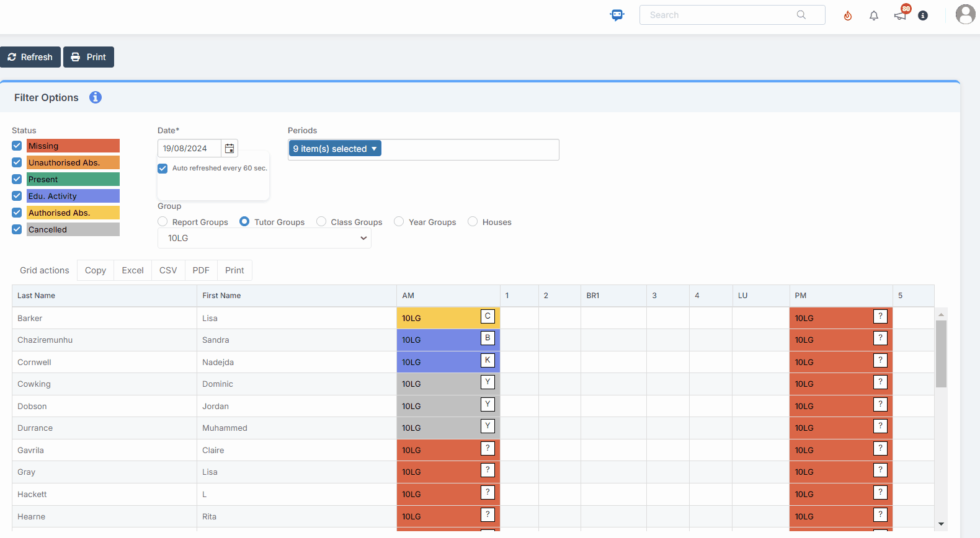Click the ? mark for Barker PM
This screenshot has width=980, height=538.
click(x=880, y=316)
